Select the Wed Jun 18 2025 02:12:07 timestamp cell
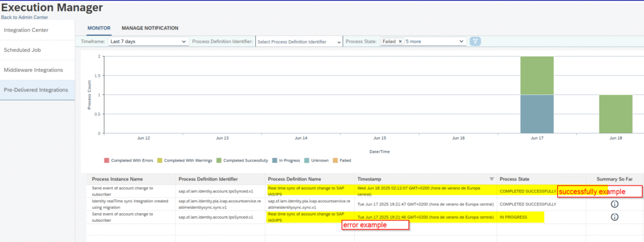 (426, 190)
